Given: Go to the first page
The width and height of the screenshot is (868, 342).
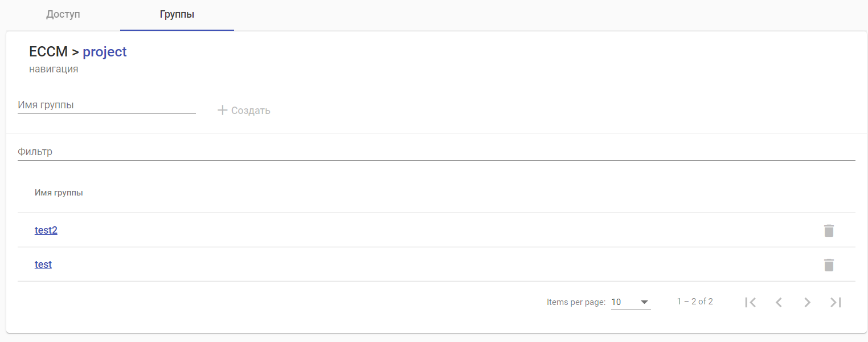Looking at the screenshot, I should pyautogui.click(x=750, y=302).
